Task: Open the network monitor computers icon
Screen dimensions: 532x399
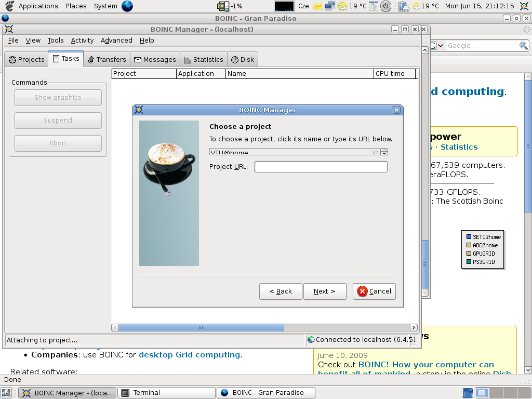Action: click(x=329, y=6)
